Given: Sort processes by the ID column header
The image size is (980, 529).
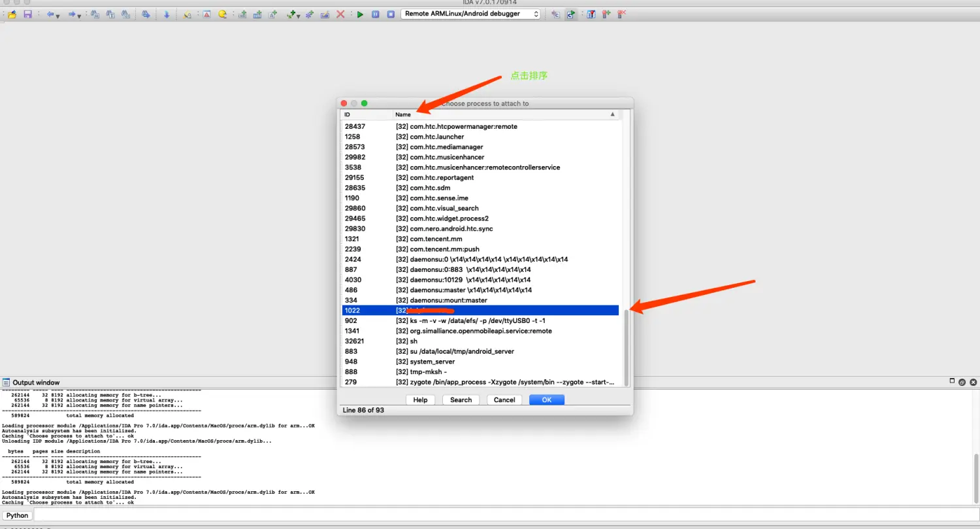Looking at the screenshot, I should (x=367, y=114).
